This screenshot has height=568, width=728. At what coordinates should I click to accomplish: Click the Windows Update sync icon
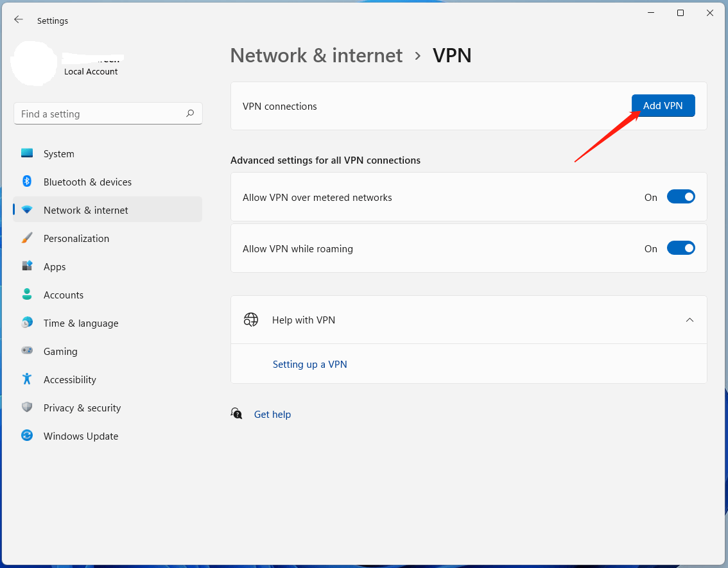pyautogui.click(x=27, y=435)
